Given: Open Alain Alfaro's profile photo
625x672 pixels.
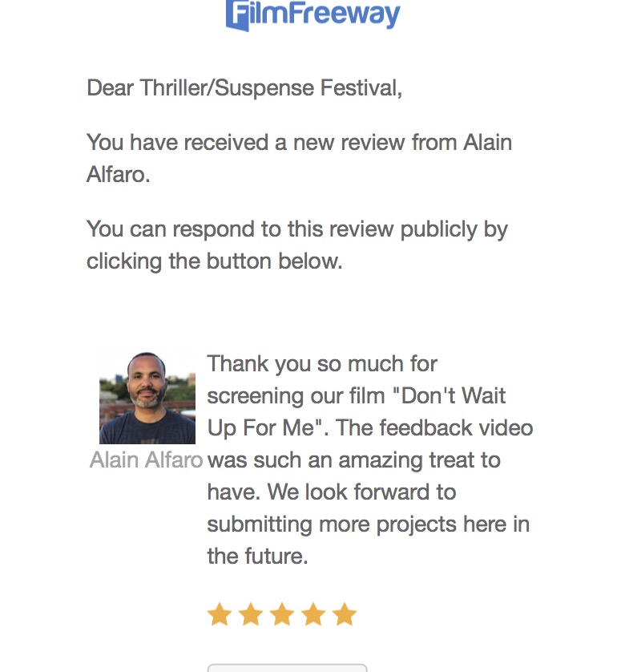Looking at the screenshot, I should pos(147,398).
